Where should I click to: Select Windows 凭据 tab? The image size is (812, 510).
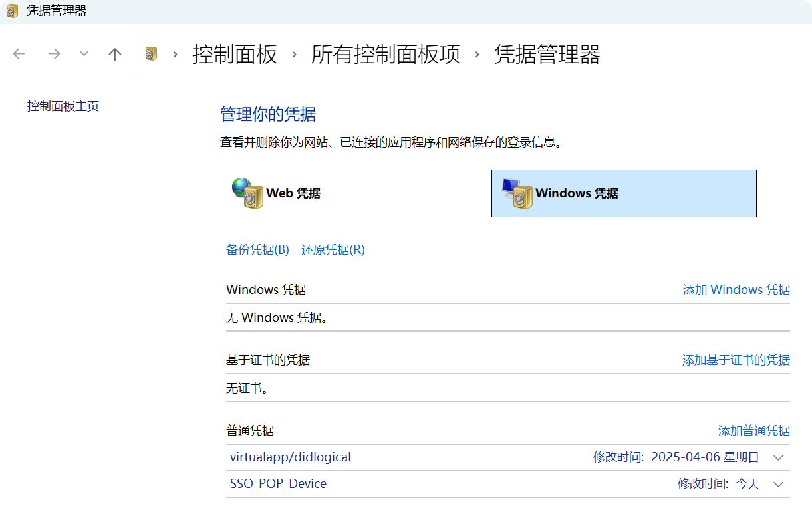(624, 193)
